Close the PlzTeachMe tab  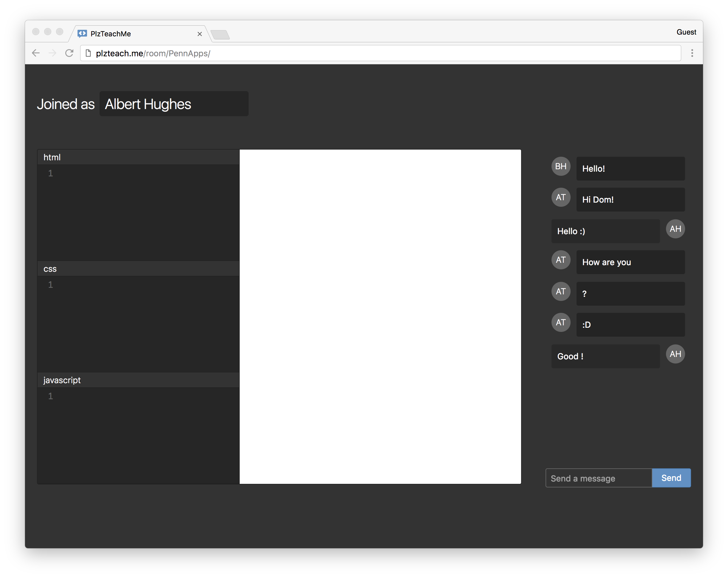[x=199, y=34]
